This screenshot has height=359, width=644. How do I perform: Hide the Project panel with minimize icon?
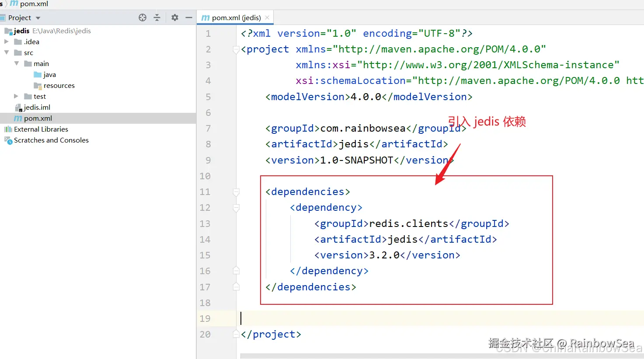(189, 17)
